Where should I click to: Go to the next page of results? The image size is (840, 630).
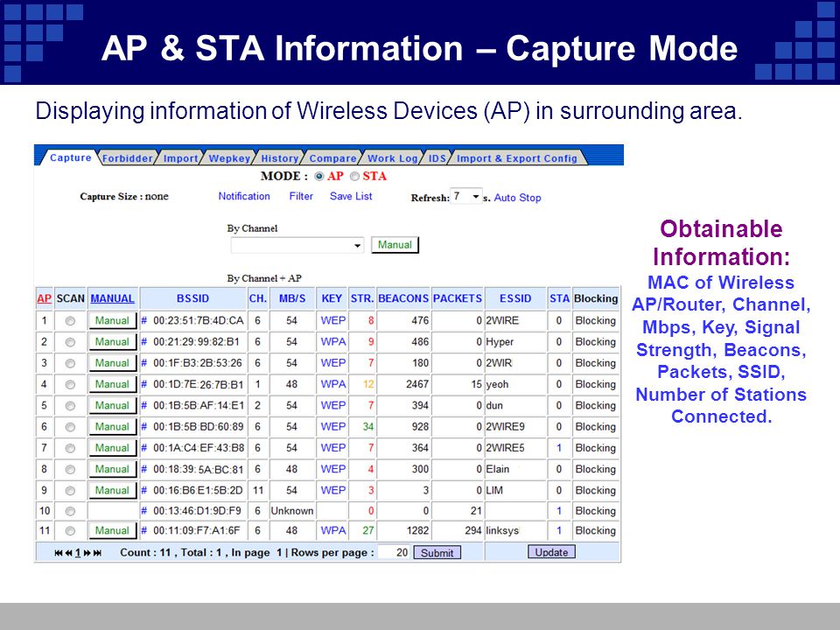87,553
